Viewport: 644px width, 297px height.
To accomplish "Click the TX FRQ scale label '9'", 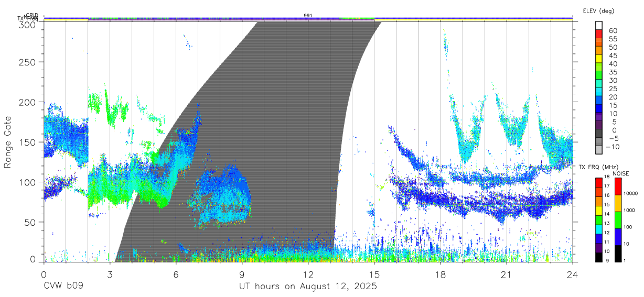I will pos(607,260).
